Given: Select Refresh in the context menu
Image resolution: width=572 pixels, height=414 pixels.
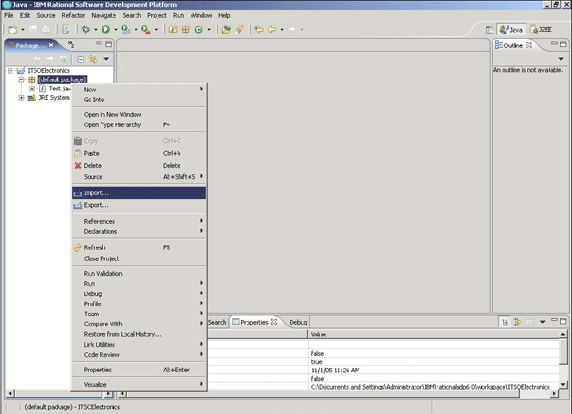Looking at the screenshot, I should tap(139, 248).
